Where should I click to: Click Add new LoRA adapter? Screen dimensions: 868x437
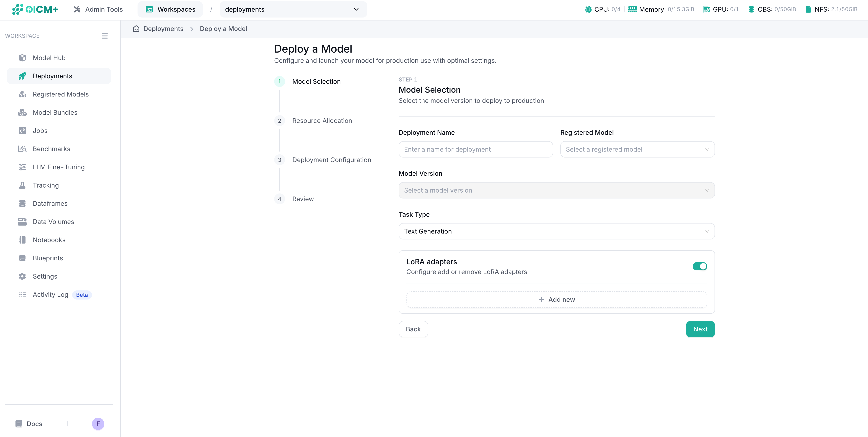[x=556, y=300]
